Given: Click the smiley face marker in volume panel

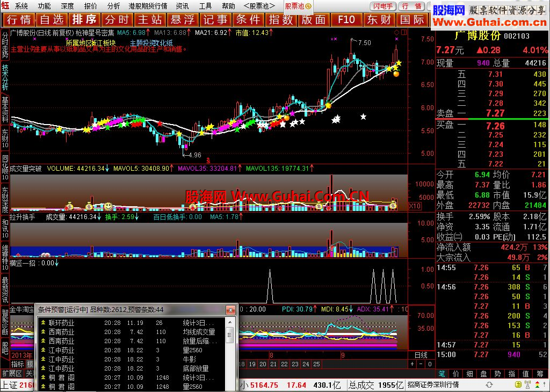Looking at the screenshot, I should 108,206.
